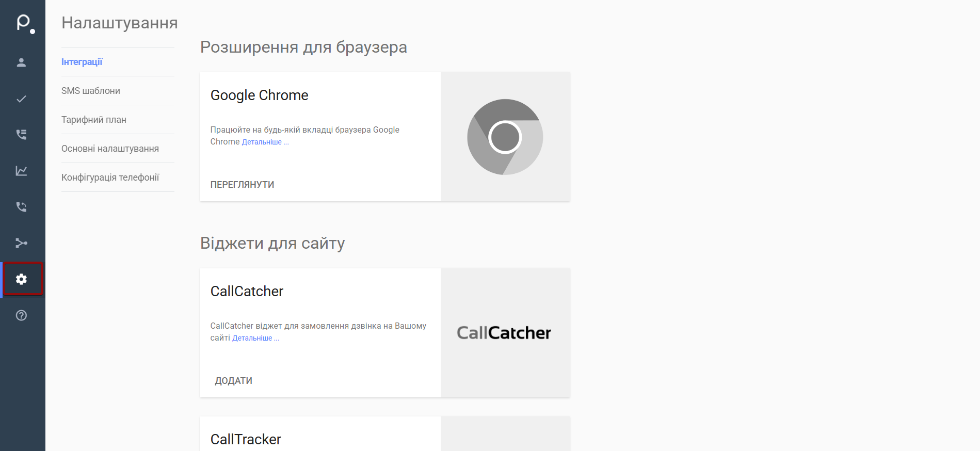Image resolution: width=980 pixels, height=451 pixels.
Task: Open Детальніше link in Google Chrome card
Action: (265, 142)
